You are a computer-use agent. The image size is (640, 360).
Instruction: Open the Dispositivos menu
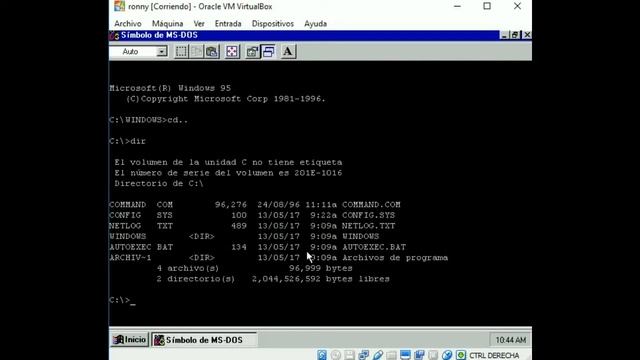(x=273, y=24)
